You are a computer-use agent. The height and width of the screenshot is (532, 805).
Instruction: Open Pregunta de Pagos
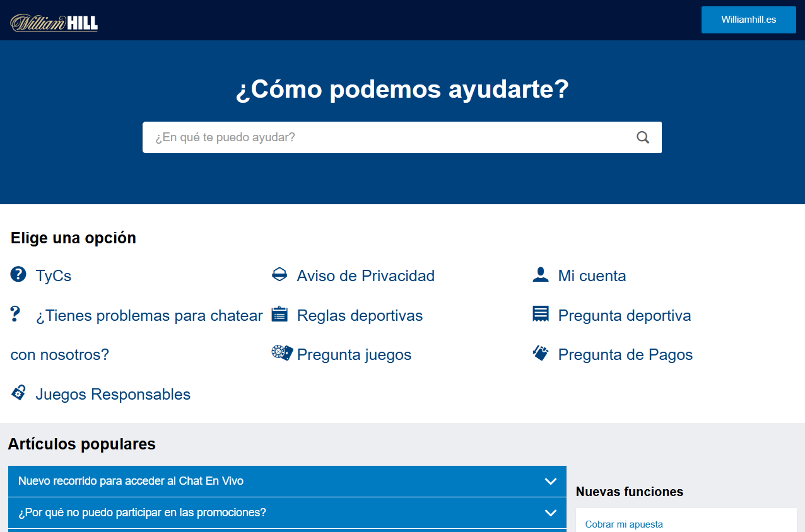(626, 355)
